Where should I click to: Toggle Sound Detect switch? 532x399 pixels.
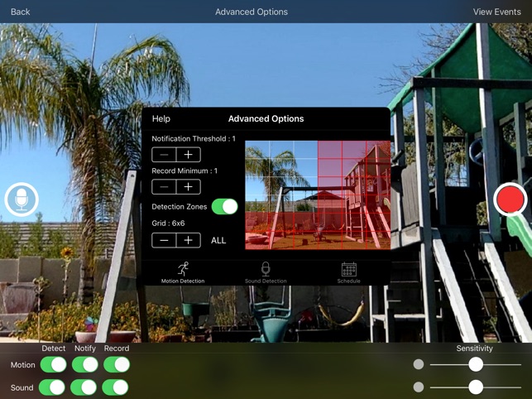point(52,387)
